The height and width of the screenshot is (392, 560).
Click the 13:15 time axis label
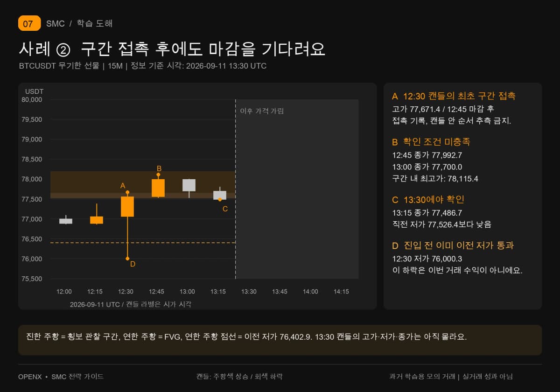click(218, 292)
